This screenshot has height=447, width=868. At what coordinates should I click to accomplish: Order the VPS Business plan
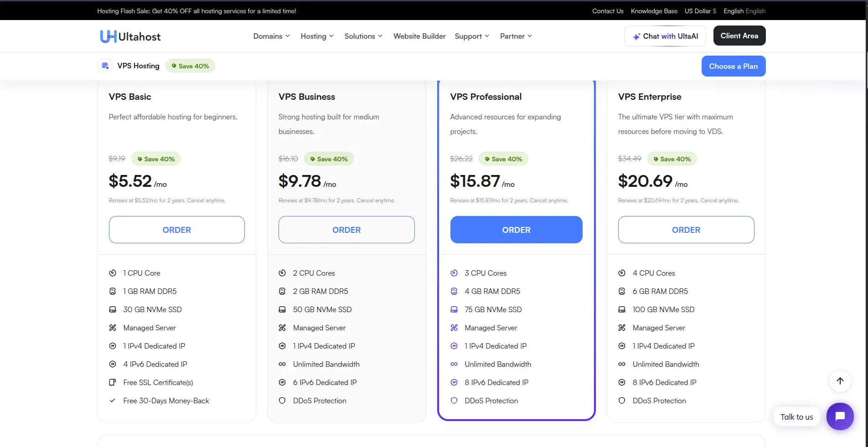[346, 230]
